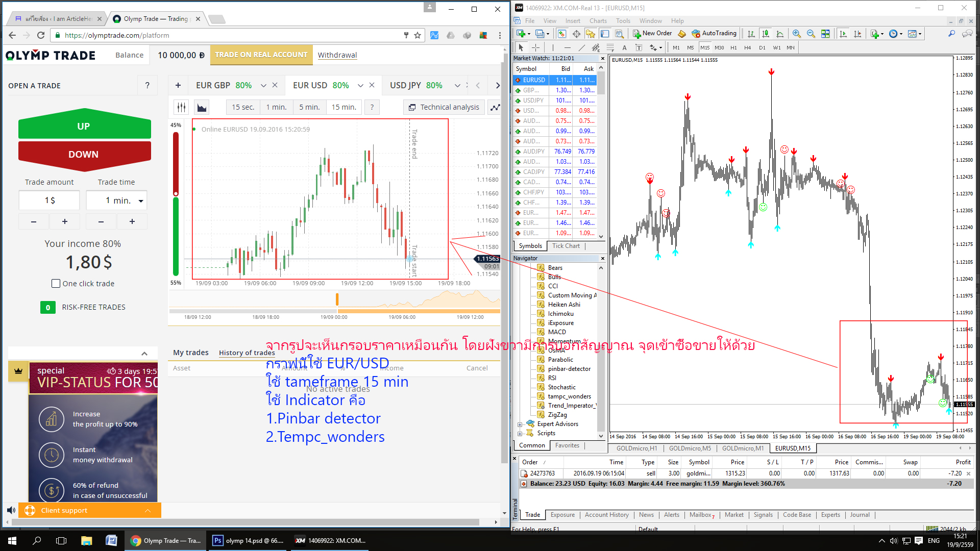Select the cursor arrow tool
The height and width of the screenshot is (551, 980).
[x=521, y=47]
